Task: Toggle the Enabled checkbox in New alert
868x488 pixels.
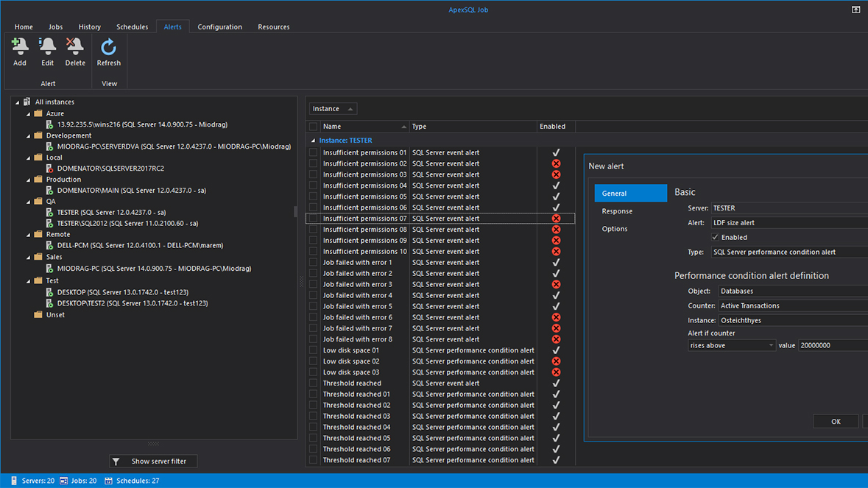Action: [715, 238]
